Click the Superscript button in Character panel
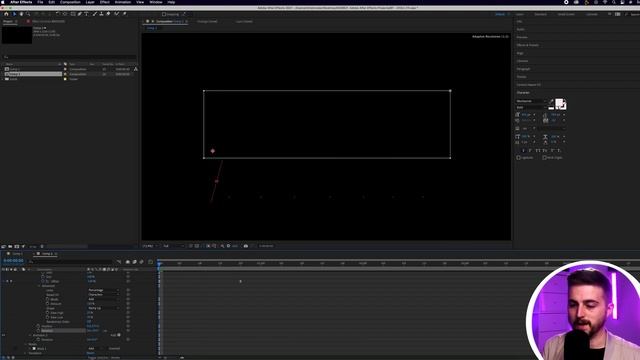Screen dimensions: 640x360 [x=553, y=151]
